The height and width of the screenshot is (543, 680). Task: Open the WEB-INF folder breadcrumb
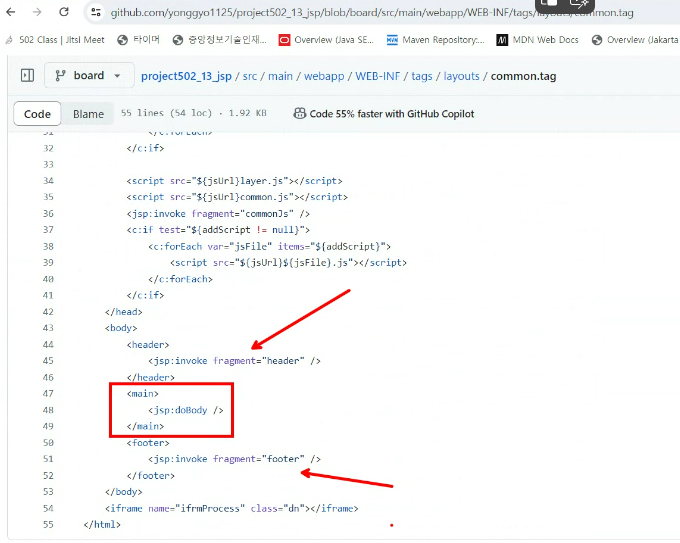[x=378, y=76]
